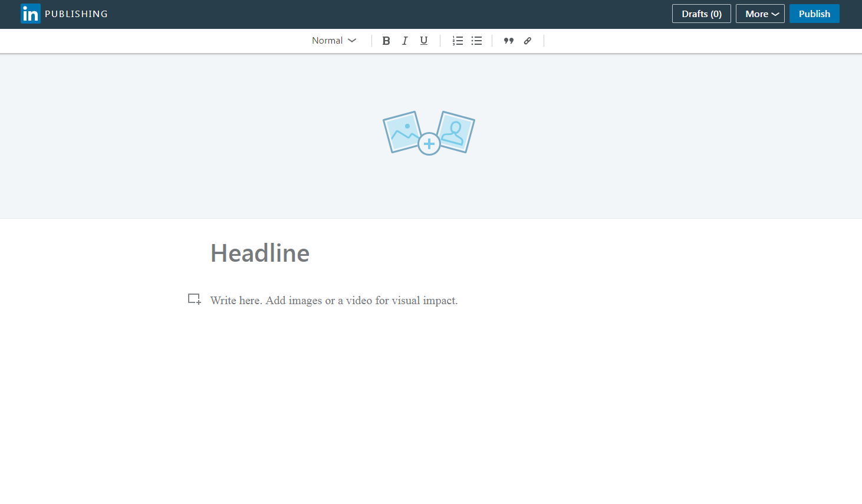Toggle underline formatting
The image size is (862, 504).
click(424, 41)
